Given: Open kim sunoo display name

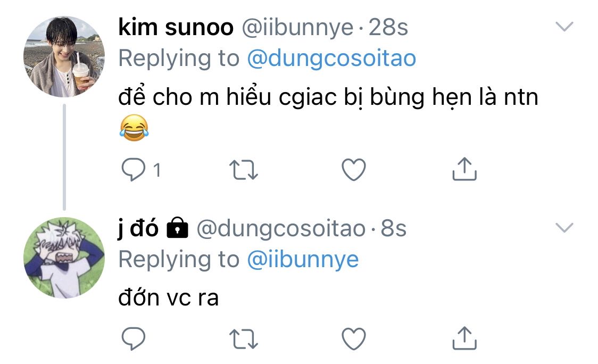Looking at the screenshot, I should pos(176,28).
